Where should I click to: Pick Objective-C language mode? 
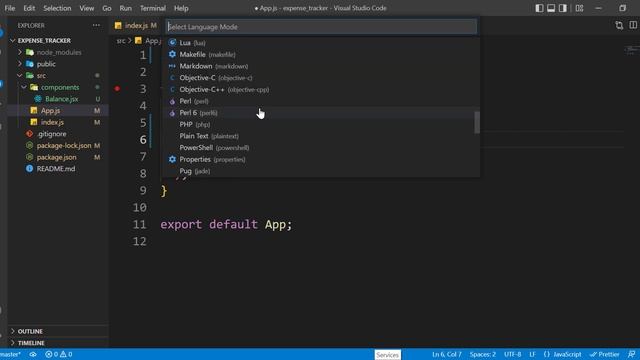pyautogui.click(x=320, y=78)
